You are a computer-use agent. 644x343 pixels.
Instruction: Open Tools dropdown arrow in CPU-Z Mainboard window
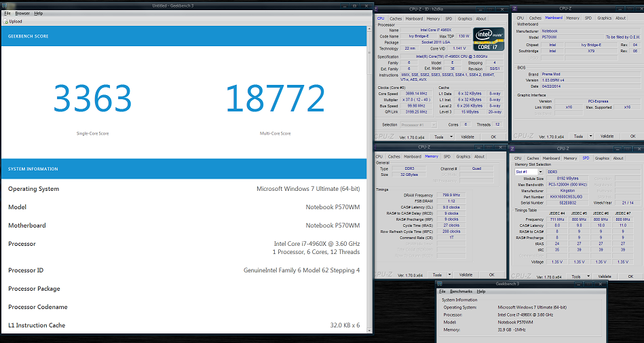point(590,136)
